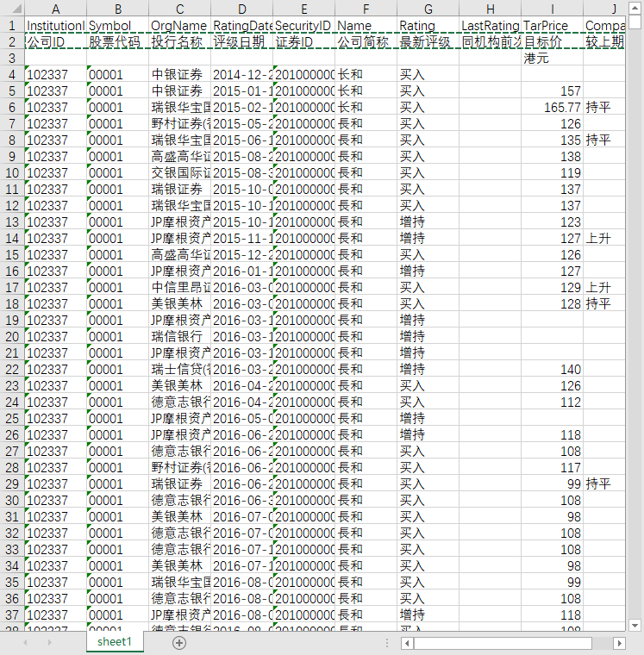644x655 pixels.
Task: Click '上升' cell in row 17
Action: pos(604,287)
